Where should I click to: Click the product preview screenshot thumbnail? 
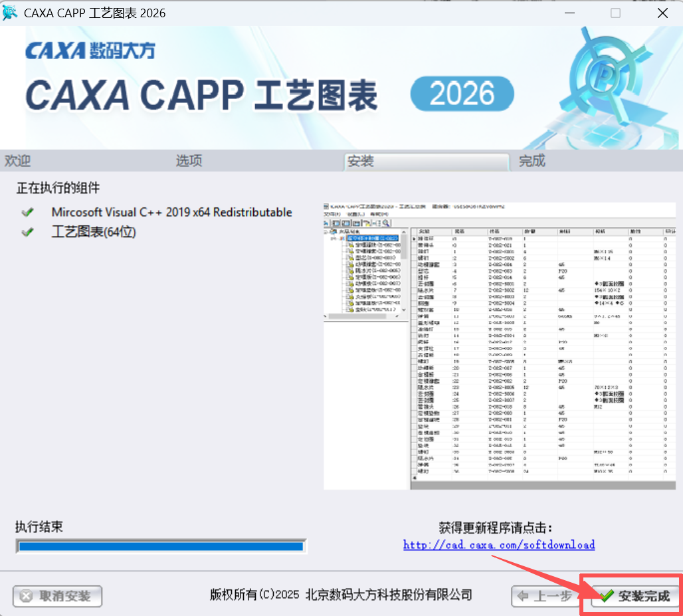point(500,346)
